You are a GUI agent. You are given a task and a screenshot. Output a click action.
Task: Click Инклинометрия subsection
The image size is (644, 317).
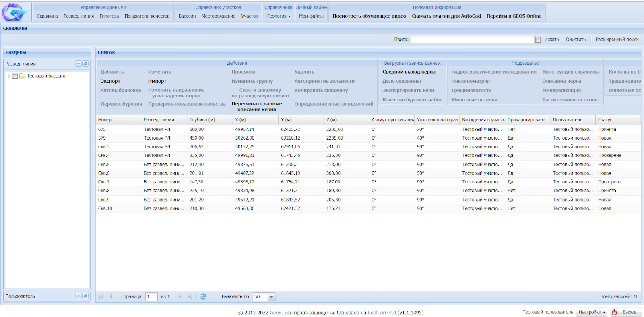coord(471,81)
